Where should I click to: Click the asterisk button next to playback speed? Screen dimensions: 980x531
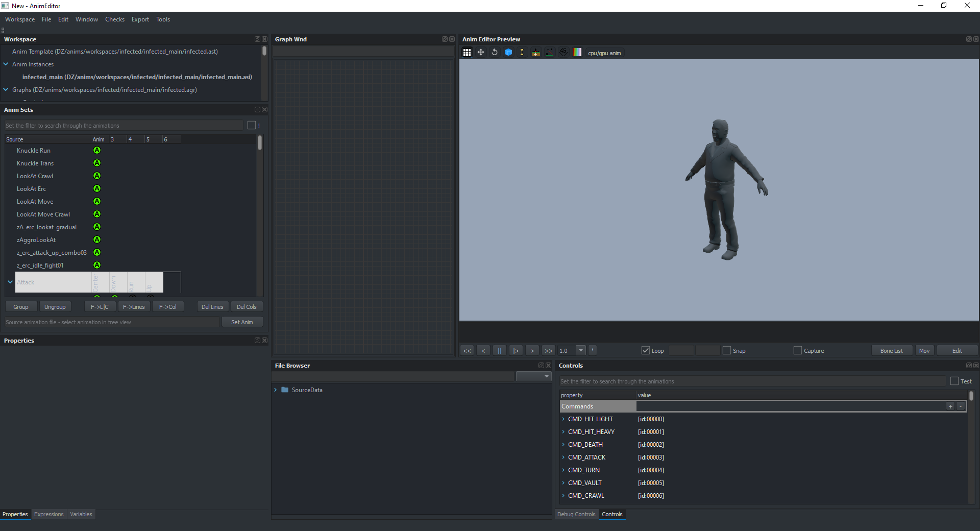coord(593,350)
